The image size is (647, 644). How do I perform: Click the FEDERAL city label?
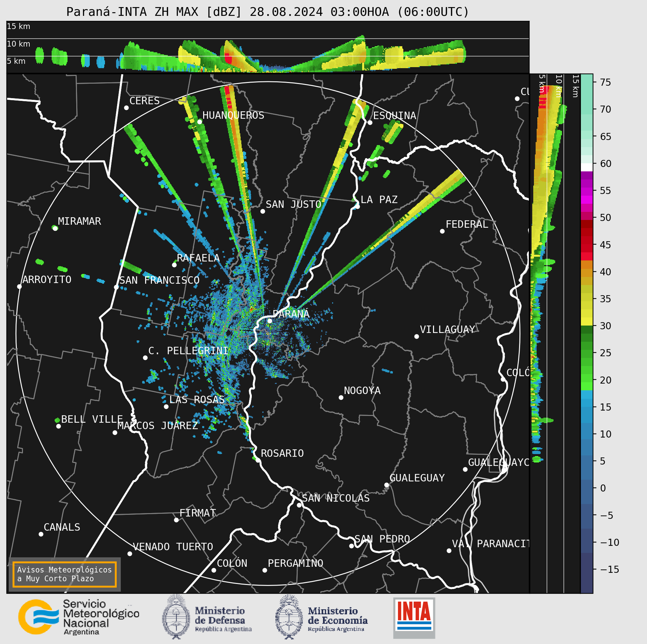click(x=467, y=224)
